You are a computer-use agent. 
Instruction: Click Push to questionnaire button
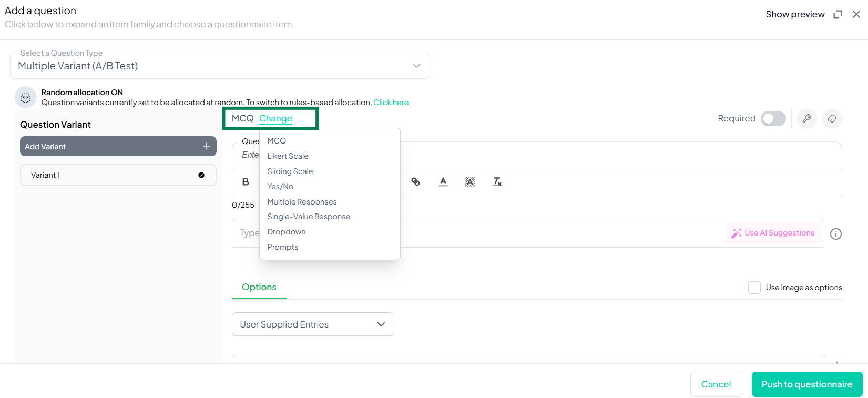[x=806, y=384]
